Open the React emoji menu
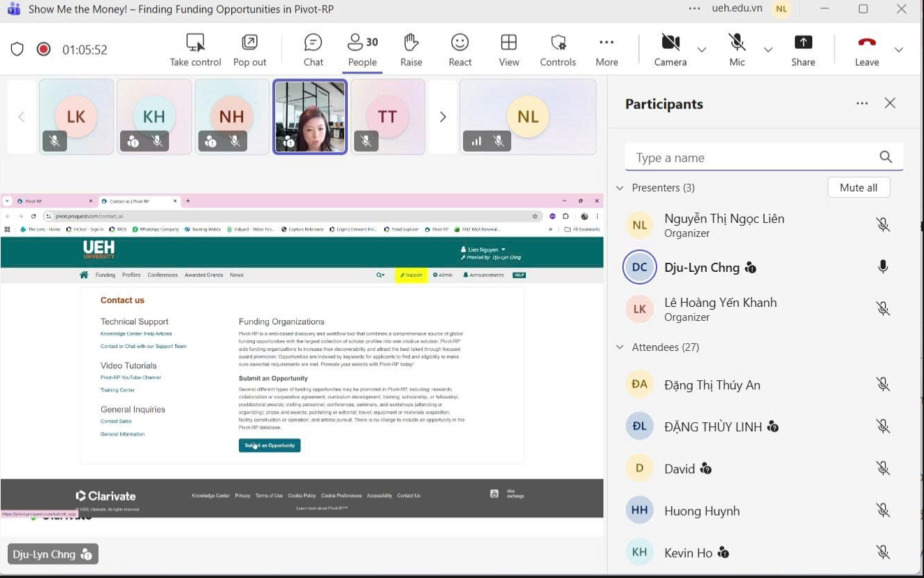Image resolution: width=924 pixels, height=578 pixels. pos(460,50)
